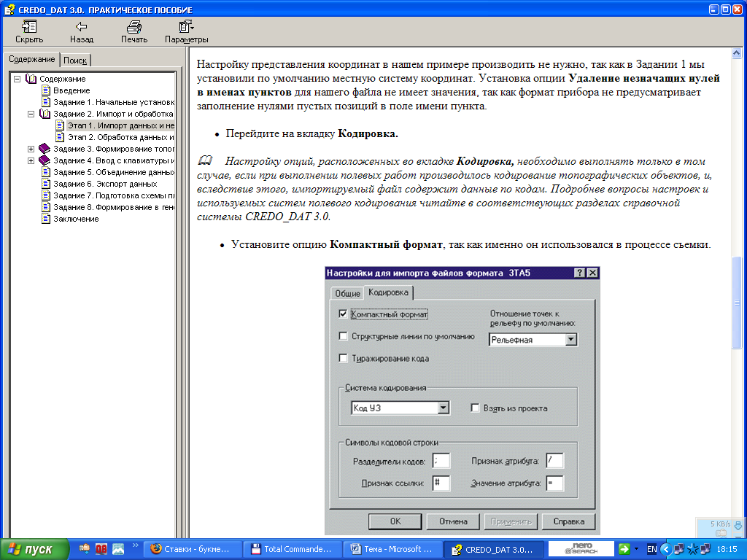Click the page icon beside Задание 5

[x=46, y=172]
